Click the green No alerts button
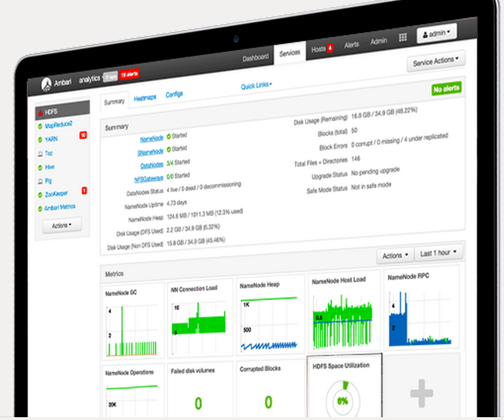504x420 pixels. [446, 89]
